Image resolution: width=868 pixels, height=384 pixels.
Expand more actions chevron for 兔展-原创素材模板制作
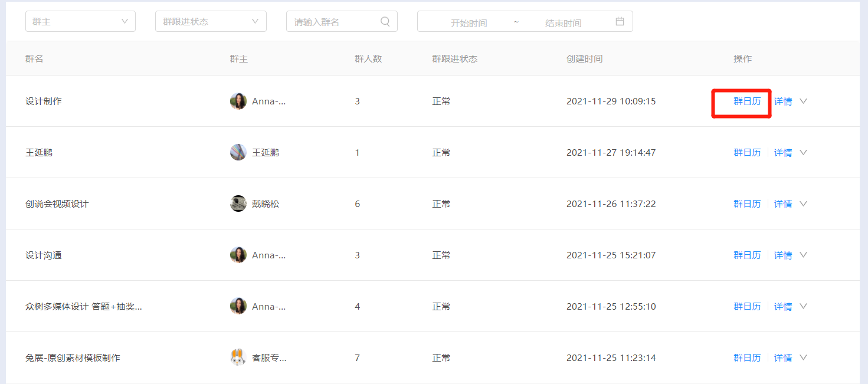(x=803, y=357)
